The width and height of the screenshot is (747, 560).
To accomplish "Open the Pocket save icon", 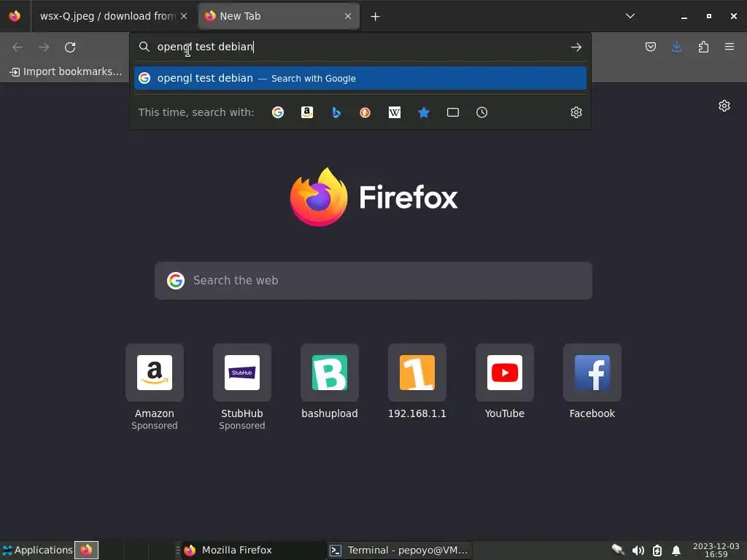I will [650, 47].
